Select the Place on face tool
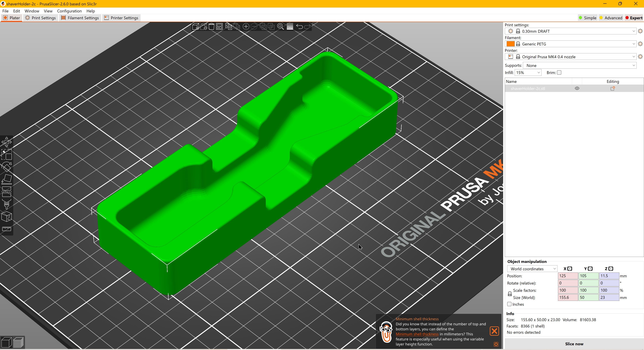Screen dimensions: 644x350 pos(7,179)
